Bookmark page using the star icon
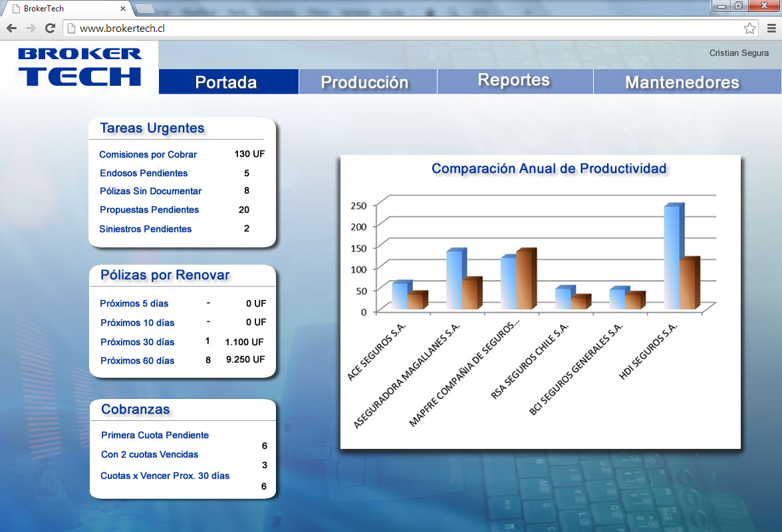Screen dimensions: 782x532 click(749, 29)
